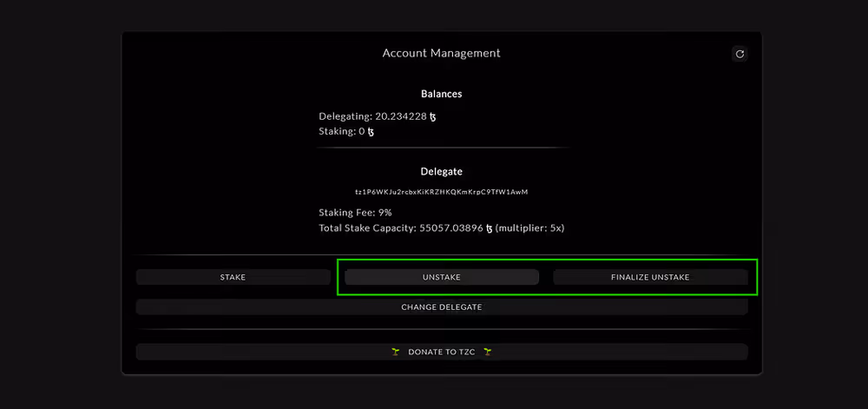Click the Staking Fee: 9% text
Image resolution: width=868 pixels, height=409 pixels.
(x=356, y=213)
